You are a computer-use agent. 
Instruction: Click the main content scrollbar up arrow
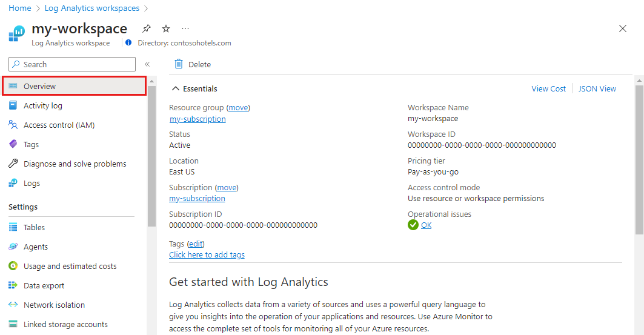click(x=640, y=81)
